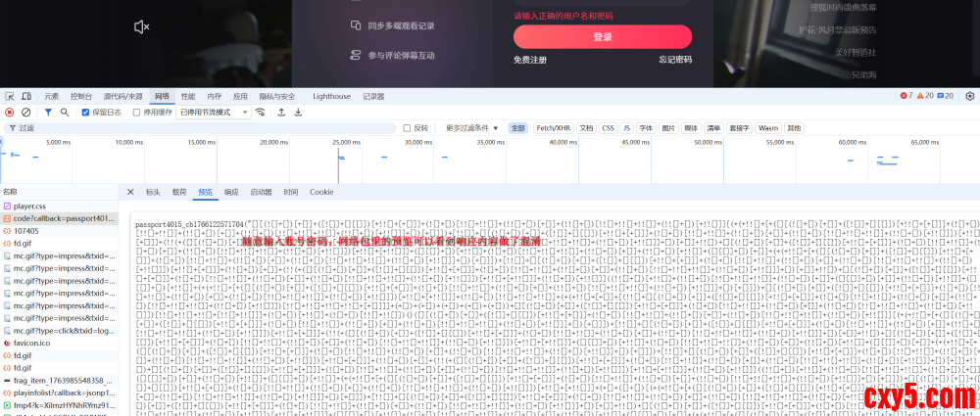Open 载荷 request detail tab
Screen dimensions: 980x416
179,192
